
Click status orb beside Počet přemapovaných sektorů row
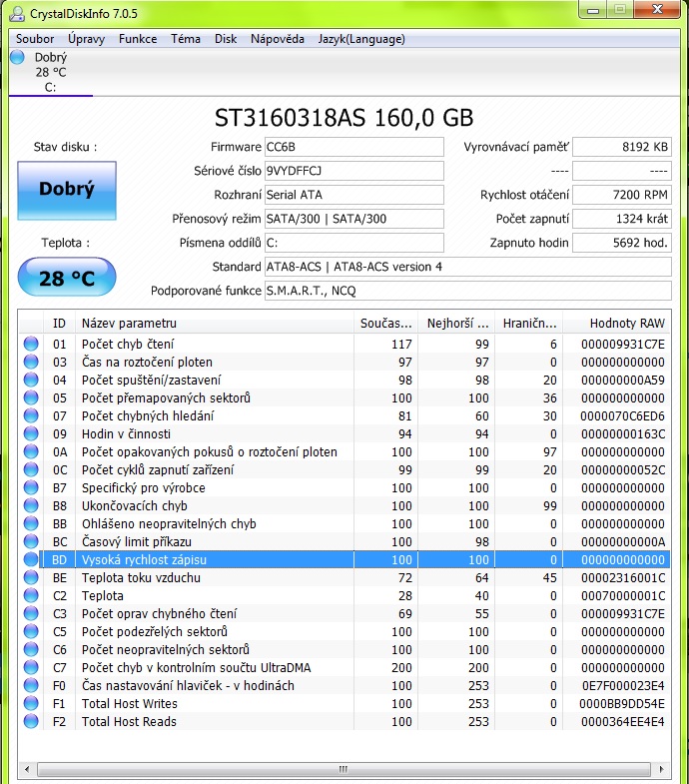tap(31, 398)
